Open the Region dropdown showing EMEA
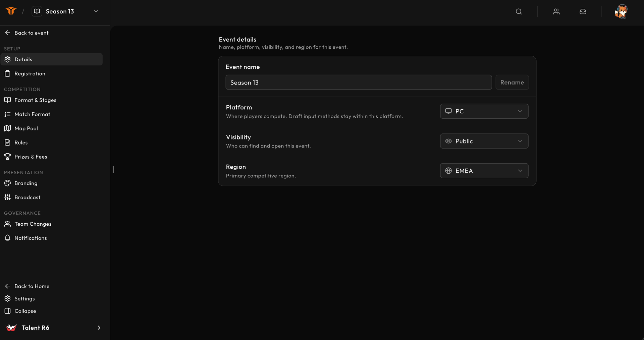 484,171
